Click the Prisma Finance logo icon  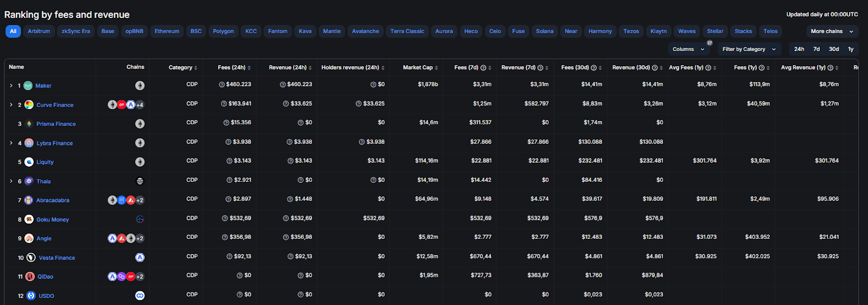tap(29, 124)
